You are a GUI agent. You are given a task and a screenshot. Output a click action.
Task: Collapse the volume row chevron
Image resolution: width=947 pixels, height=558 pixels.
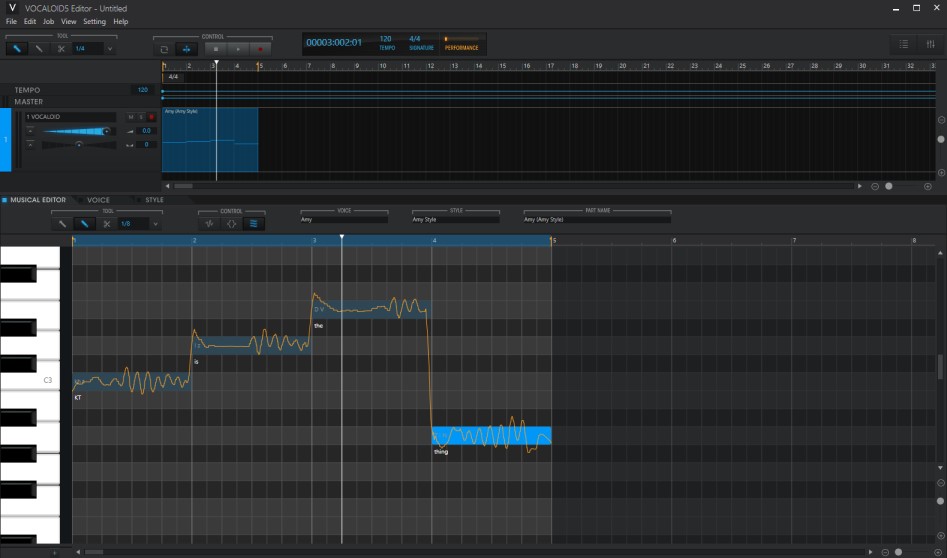pyautogui.click(x=30, y=131)
